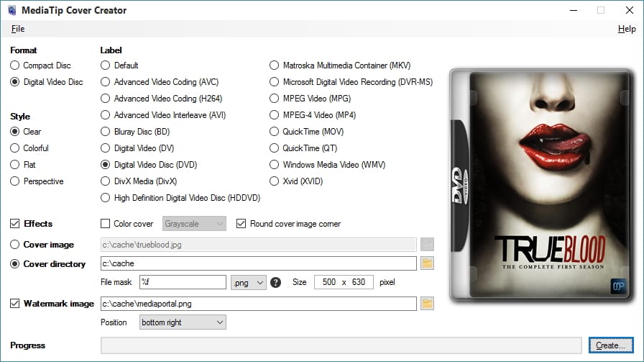Select Compact Disc format
This screenshot has height=362, width=644.
(x=15, y=65)
